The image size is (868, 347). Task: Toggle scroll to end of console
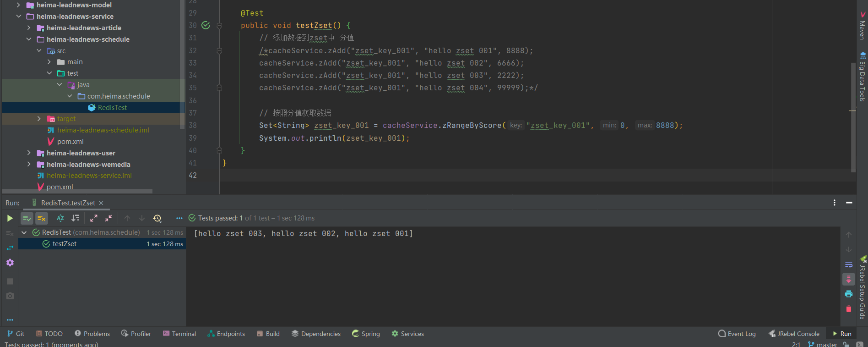(x=848, y=279)
